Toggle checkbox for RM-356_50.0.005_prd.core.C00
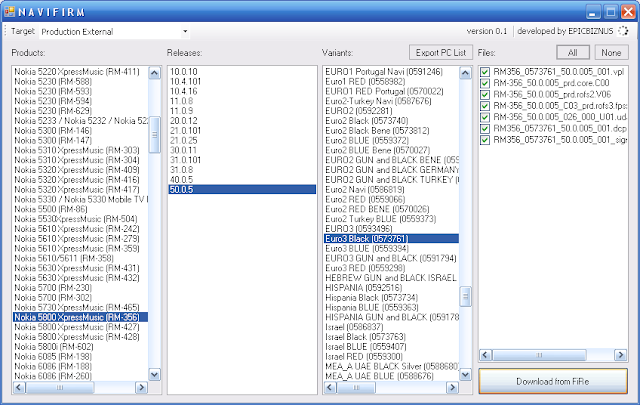Image resolution: width=640 pixels, height=405 pixels. tap(484, 83)
